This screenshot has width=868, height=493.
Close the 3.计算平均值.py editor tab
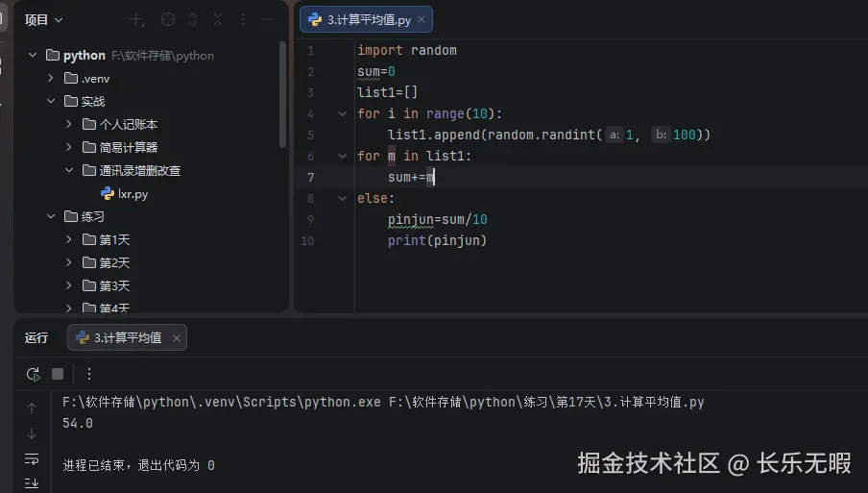tap(422, 19)
